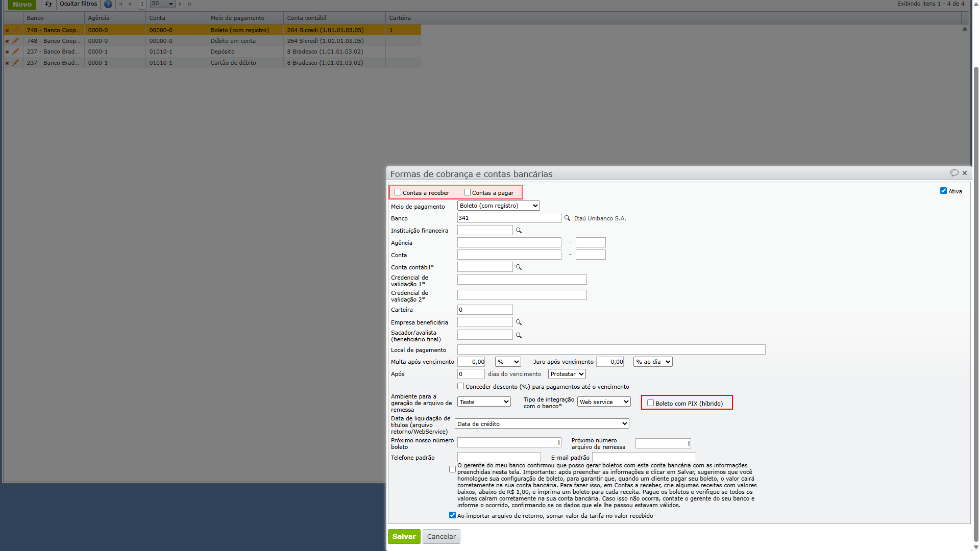980x551 pixels.
Task: Uncheck the Ativa checkbox
Action: click(x=943, y=191)
